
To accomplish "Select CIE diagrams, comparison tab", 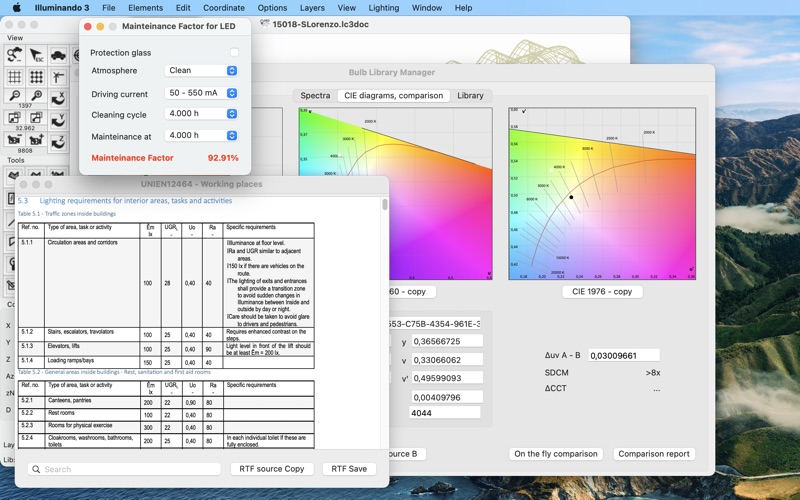I will (x=393, y=95).
